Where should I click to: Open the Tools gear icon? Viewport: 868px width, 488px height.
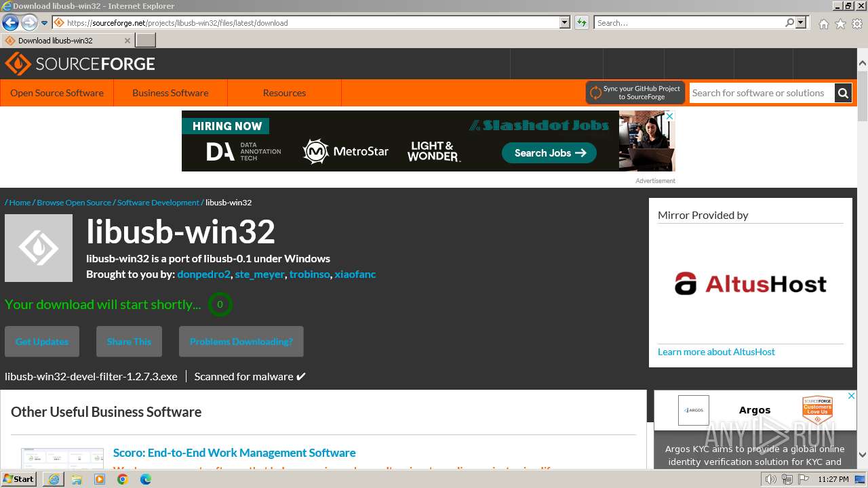857,24
